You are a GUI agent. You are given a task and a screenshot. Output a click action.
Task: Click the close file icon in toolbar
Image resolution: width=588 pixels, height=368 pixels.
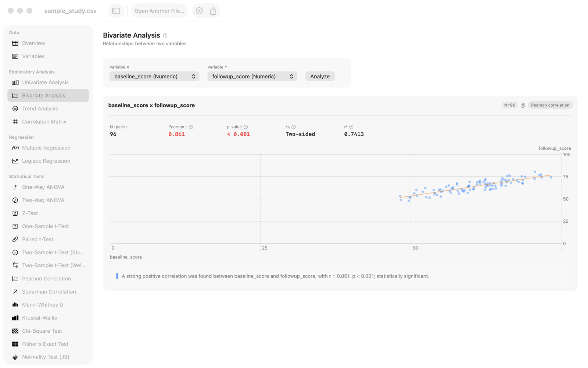click(199, 11)
